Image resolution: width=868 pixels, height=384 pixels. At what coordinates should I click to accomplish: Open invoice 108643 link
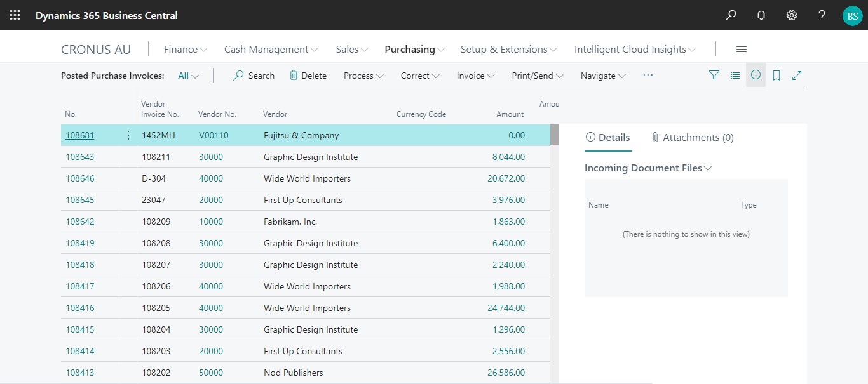[80, 157]
